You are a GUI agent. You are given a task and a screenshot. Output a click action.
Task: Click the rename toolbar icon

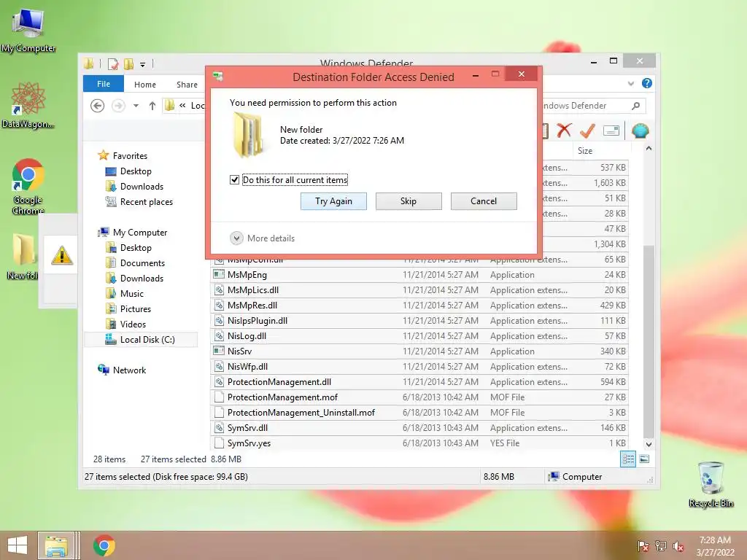coord(611,131)
